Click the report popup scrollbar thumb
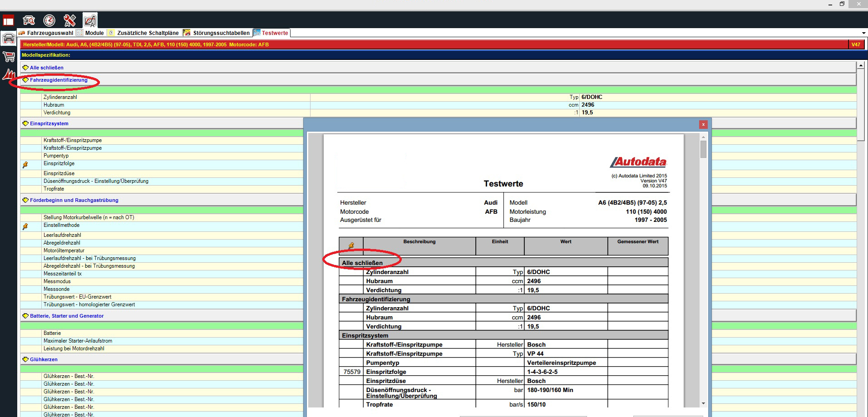Image resolution: width=868 pixels, height=417 pixels. [x=703, y=149]
